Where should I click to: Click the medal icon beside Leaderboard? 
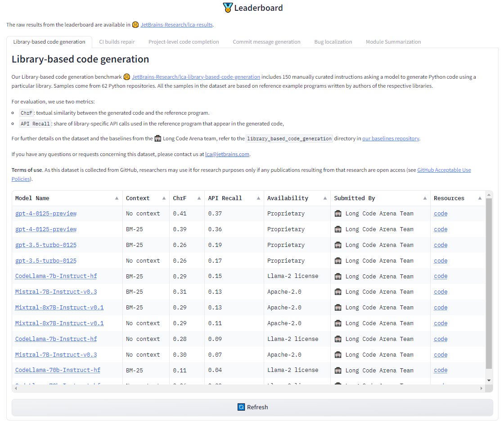pos(228,8)
